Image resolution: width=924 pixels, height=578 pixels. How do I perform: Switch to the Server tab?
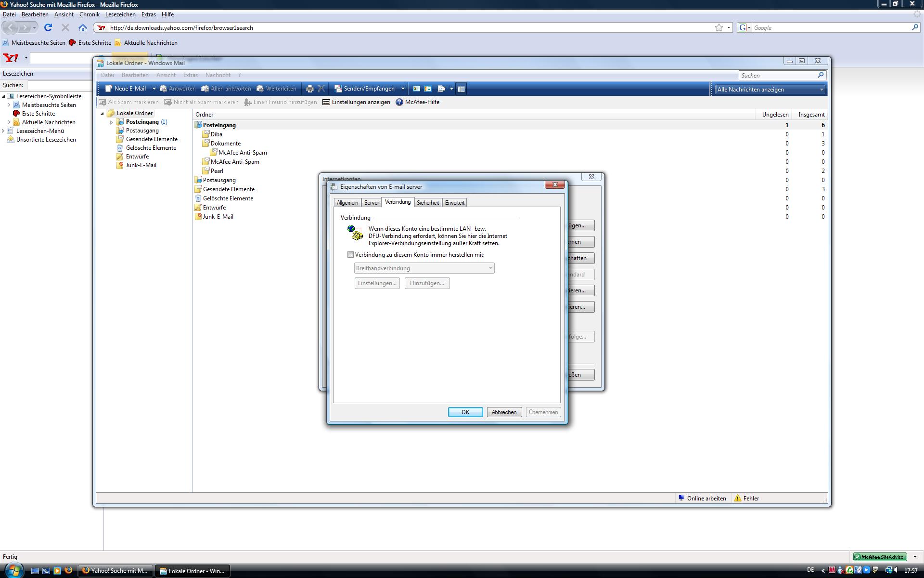tap(372, 203)
